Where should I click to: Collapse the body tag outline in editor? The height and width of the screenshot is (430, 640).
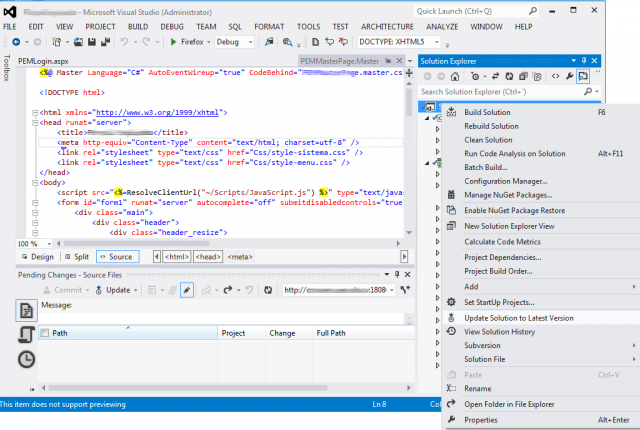click(x=35, y=183)
